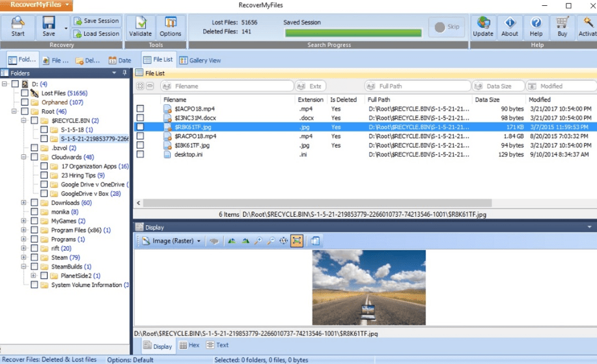Toggle the fit to window icon
The image size is (597, 364).
click(x=297, y=241)
